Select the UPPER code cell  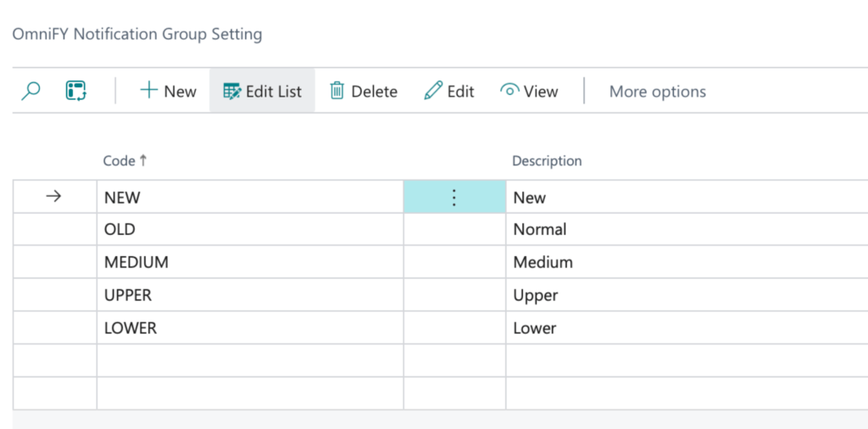(x=250, y=294)
